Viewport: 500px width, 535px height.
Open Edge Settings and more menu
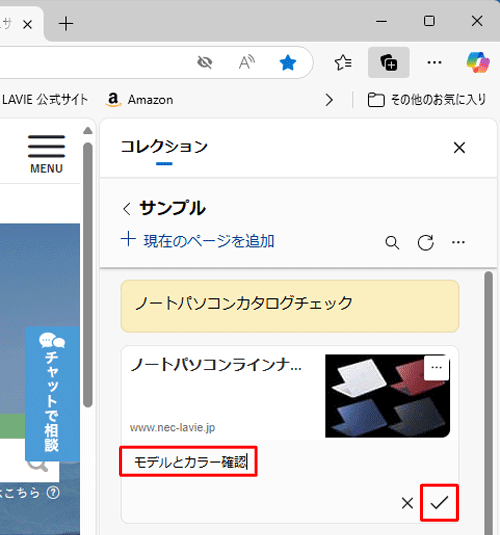coord(434,62)
